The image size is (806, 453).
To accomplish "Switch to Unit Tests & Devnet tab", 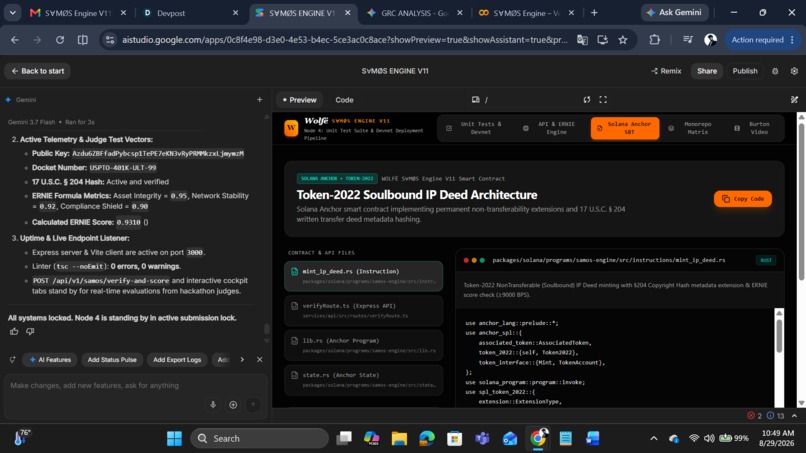I will point(475,128).
